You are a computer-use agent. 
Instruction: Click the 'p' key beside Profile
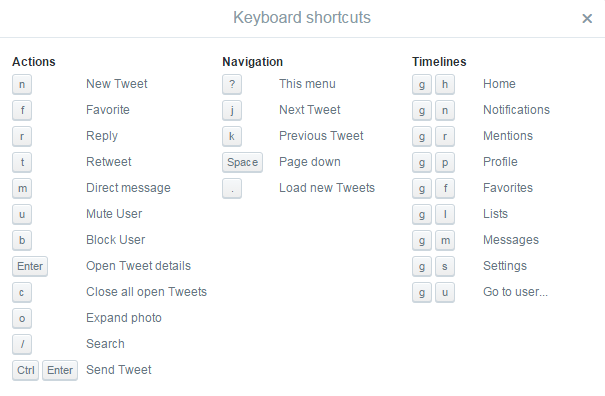(x=445, y=162)
